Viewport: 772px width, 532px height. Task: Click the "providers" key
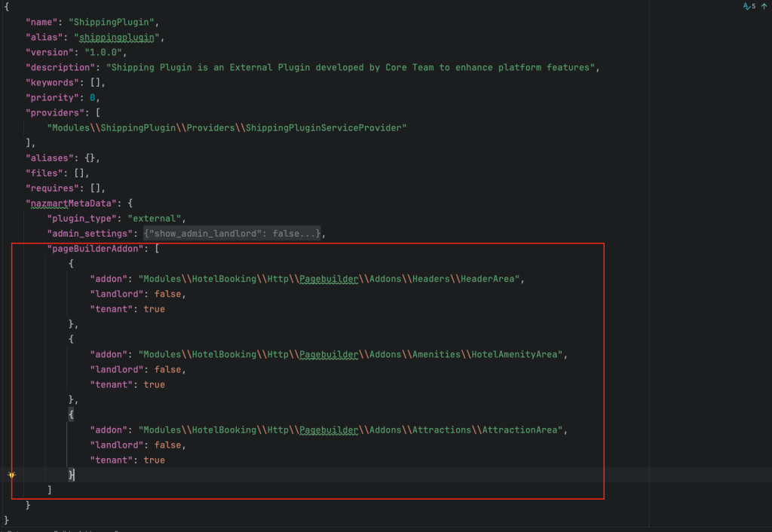(55, 113)
